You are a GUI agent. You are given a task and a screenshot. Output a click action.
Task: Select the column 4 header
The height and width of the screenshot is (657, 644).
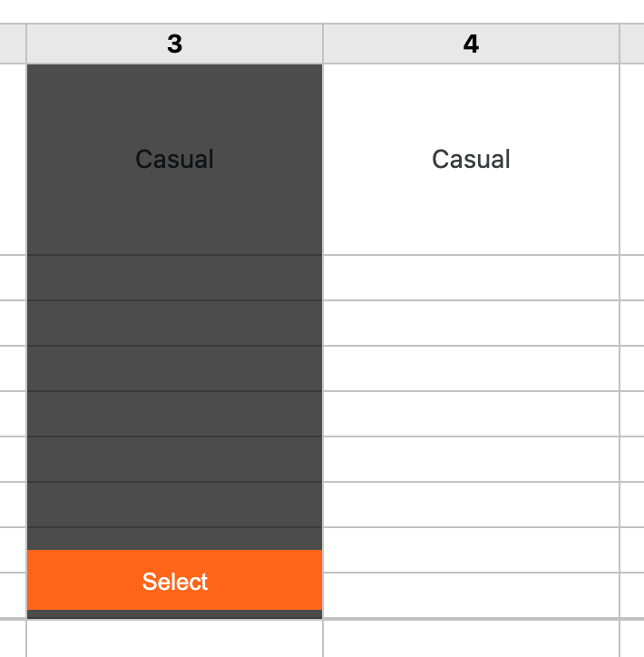click(471, 44)
